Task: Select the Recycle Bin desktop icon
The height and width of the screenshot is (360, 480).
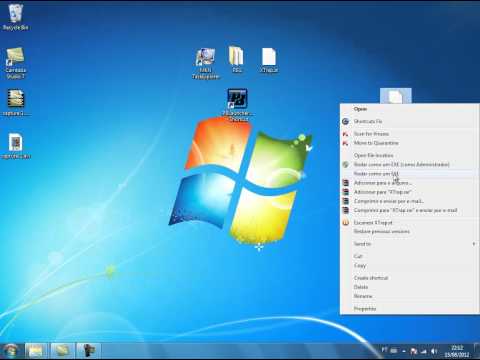Action: coord(15,17)
